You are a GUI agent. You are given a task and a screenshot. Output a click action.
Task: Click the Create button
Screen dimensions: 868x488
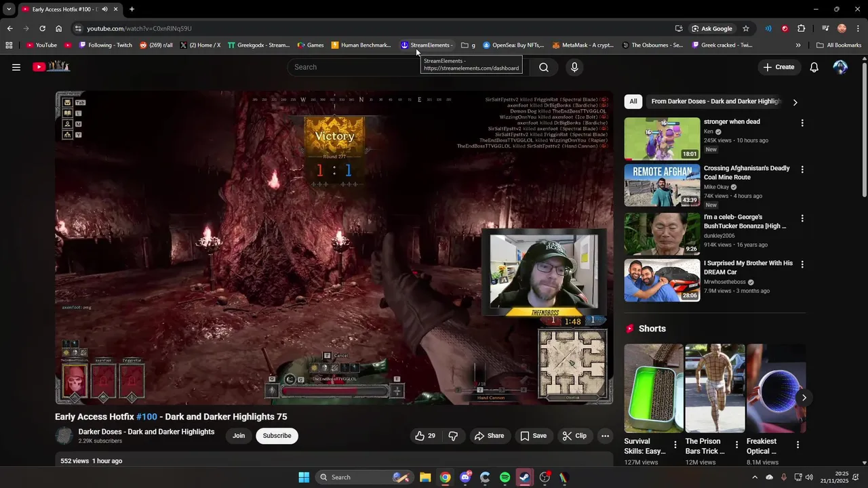tap(778, 67)
